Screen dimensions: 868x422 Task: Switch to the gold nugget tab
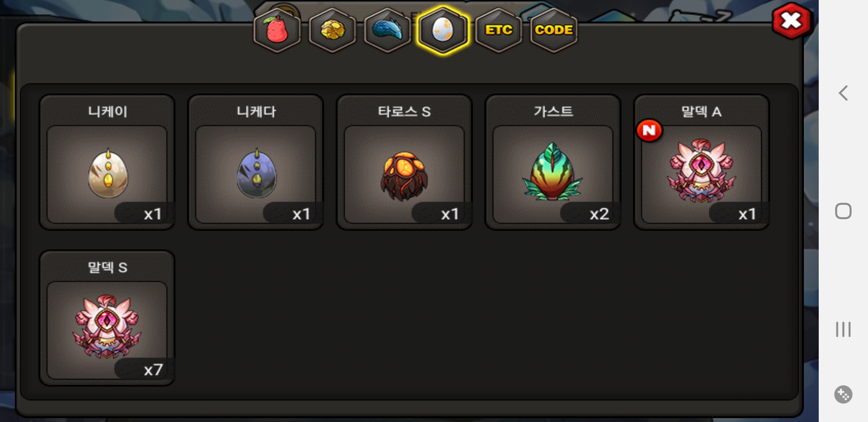[x=332, y=30]
